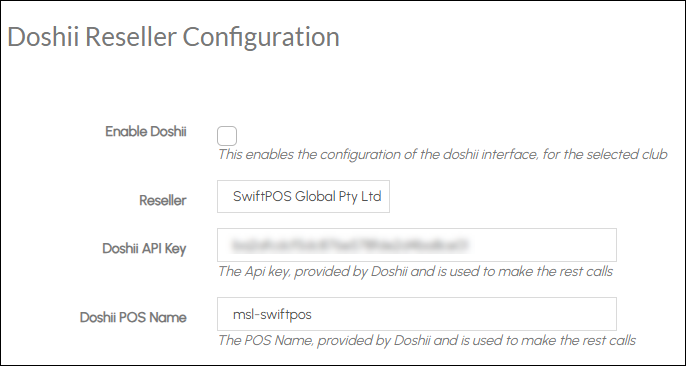Click the blurred API key value text
Image resolution: width=686 pixels, height=366 pixels.
click(x=350, y=245)
